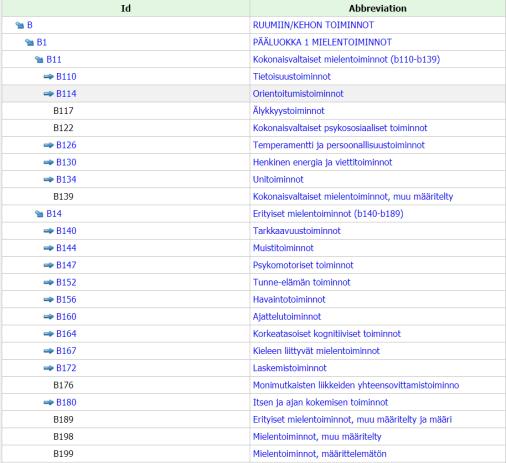
Task: Open RUUMIIN/KEHON TOIMINNOT link
Action: click(313, 25)
